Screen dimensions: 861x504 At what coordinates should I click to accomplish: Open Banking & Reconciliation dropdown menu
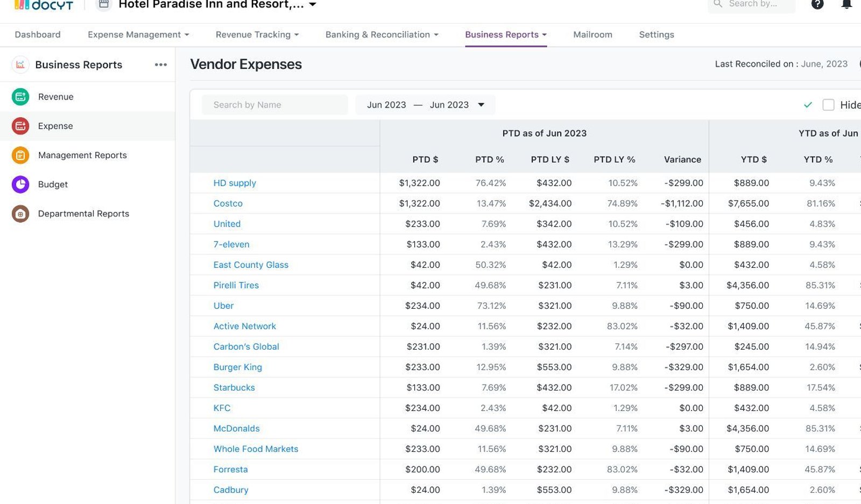(x=382, y=34)
